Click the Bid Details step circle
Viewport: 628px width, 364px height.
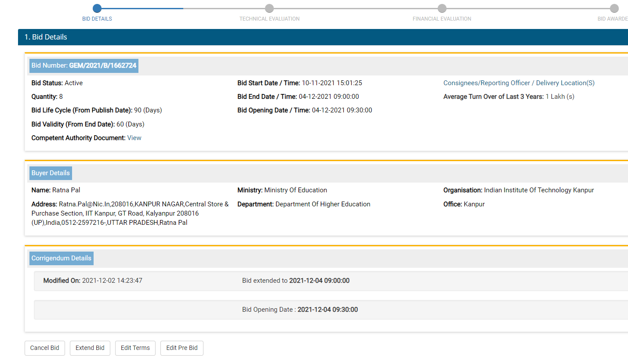[x=97, y=8]
